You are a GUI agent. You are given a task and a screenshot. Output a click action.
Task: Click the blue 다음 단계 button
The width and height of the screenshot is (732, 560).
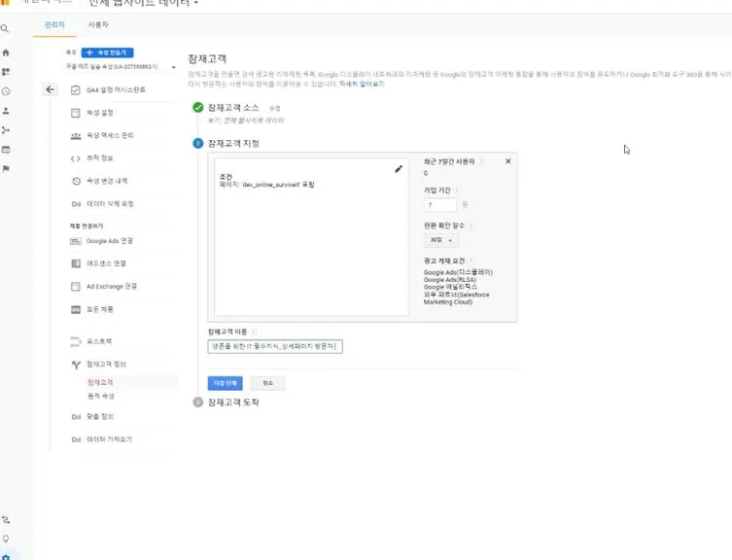225,383
